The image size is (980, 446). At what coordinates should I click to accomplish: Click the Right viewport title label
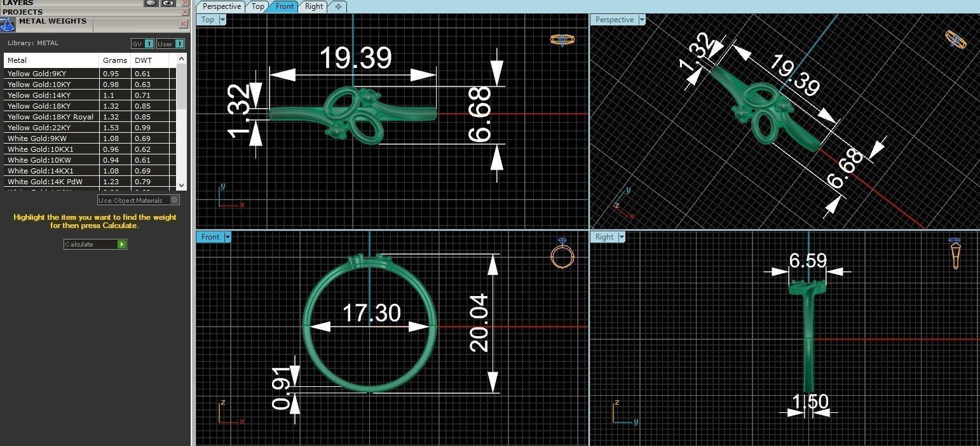click(604, 237)
